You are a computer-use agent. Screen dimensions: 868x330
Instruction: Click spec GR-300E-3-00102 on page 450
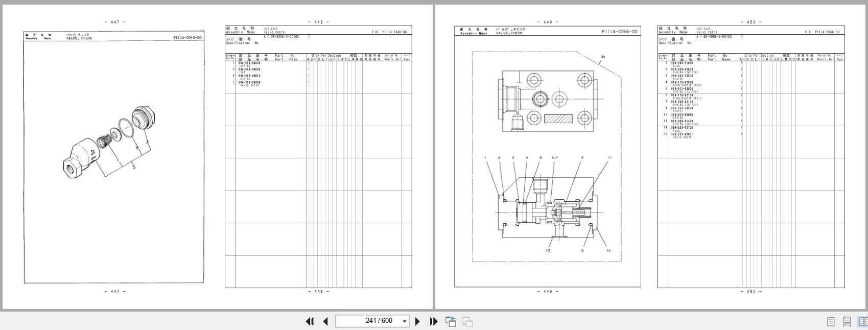click(x=717, y=37)
